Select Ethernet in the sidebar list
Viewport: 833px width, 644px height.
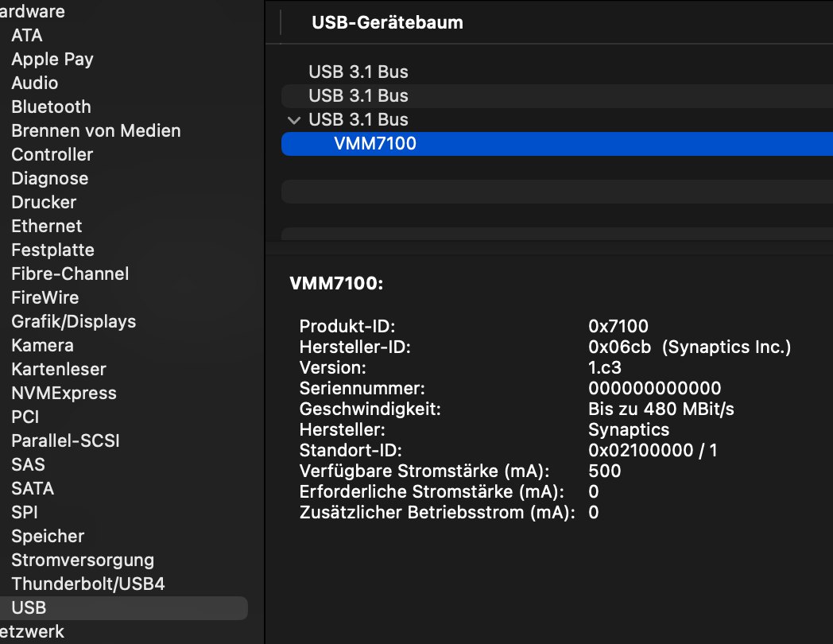click(x=46, y=226)
